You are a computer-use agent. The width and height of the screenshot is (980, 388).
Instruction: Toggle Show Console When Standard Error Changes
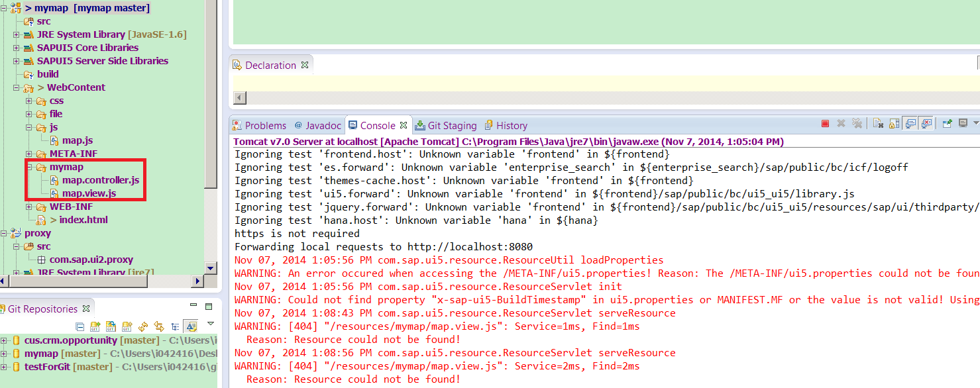(926, 123)
